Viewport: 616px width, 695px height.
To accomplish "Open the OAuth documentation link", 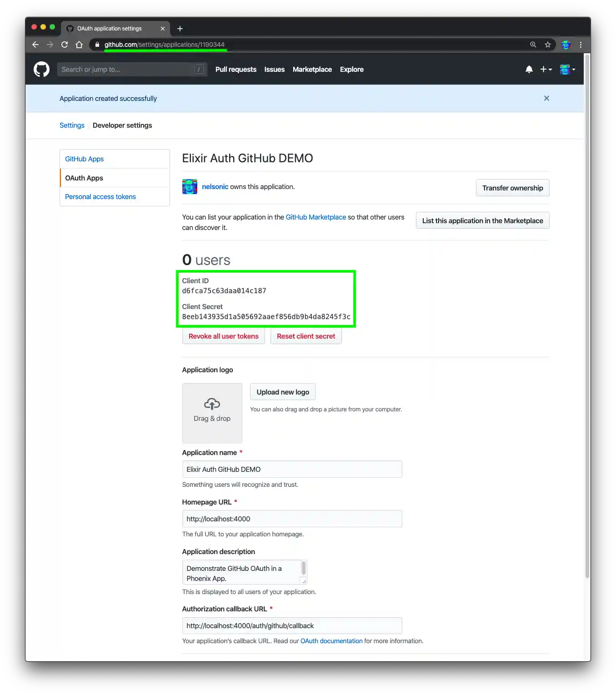I will [x=331, y=640].
